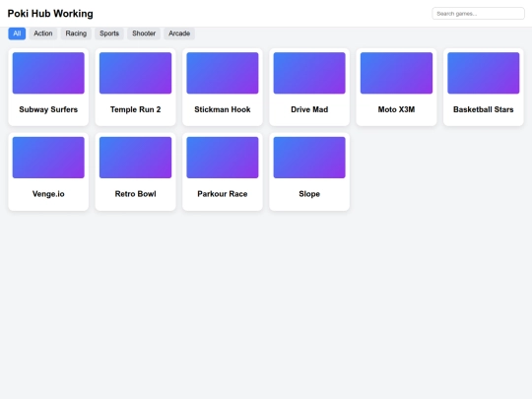
Task: Click the Slope title text
Action: click(x=309, y=194)
